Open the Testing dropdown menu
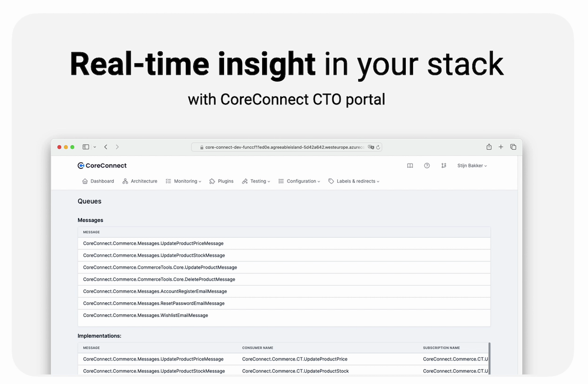The image size is (588, 384). click(x=256, y=181)
